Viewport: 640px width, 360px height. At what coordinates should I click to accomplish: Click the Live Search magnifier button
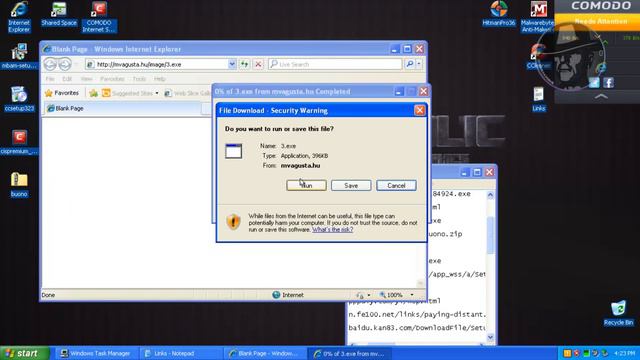pyautogui.click(x=410, y=64)
